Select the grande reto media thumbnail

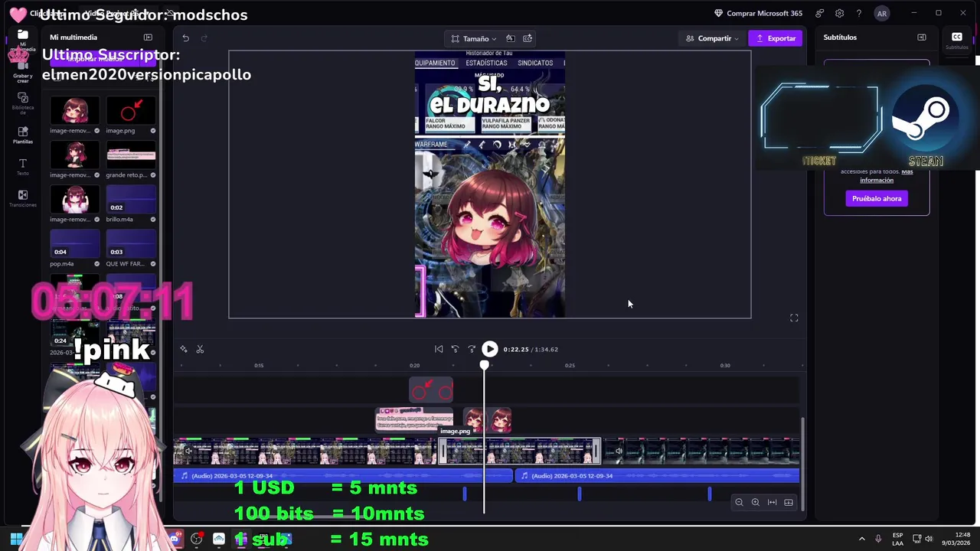pyautogui.click(x=131, y=155)
